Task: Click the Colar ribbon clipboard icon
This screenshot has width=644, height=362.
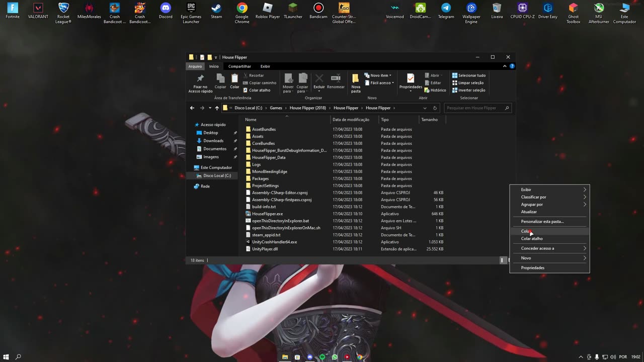Action: point(234,78)
